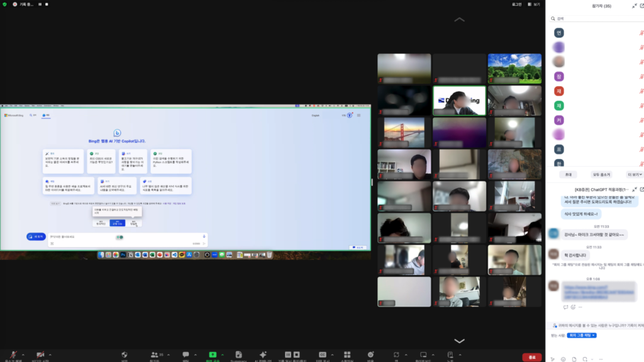Pause the recording in the toolbar

pos(288,355)
